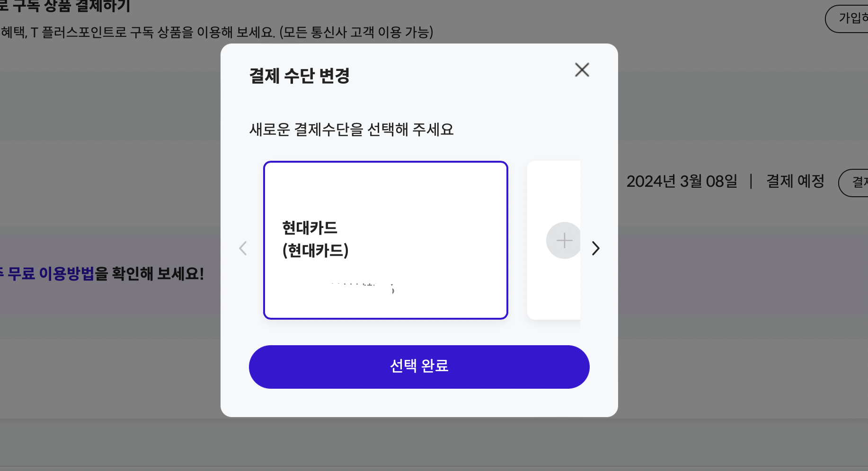Click the 결제 예정 label near the date

pyautogui.click(x=795, y=181)
